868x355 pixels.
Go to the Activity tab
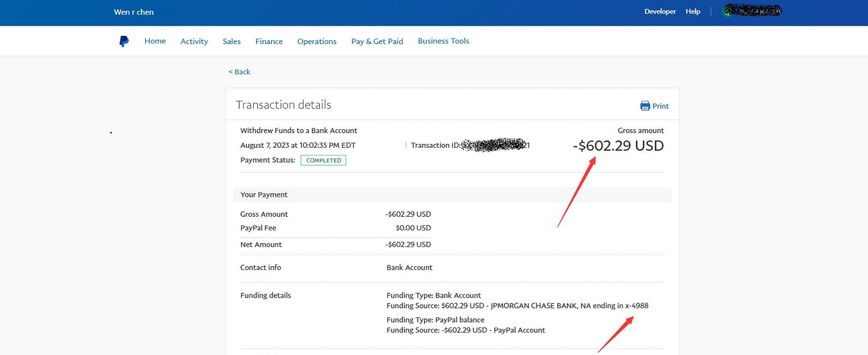[194, 42]
